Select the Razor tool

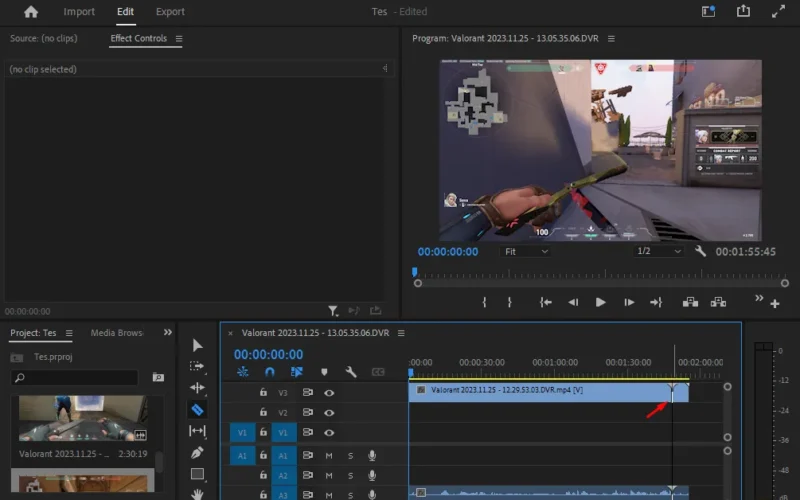click(x=197, y=409)
